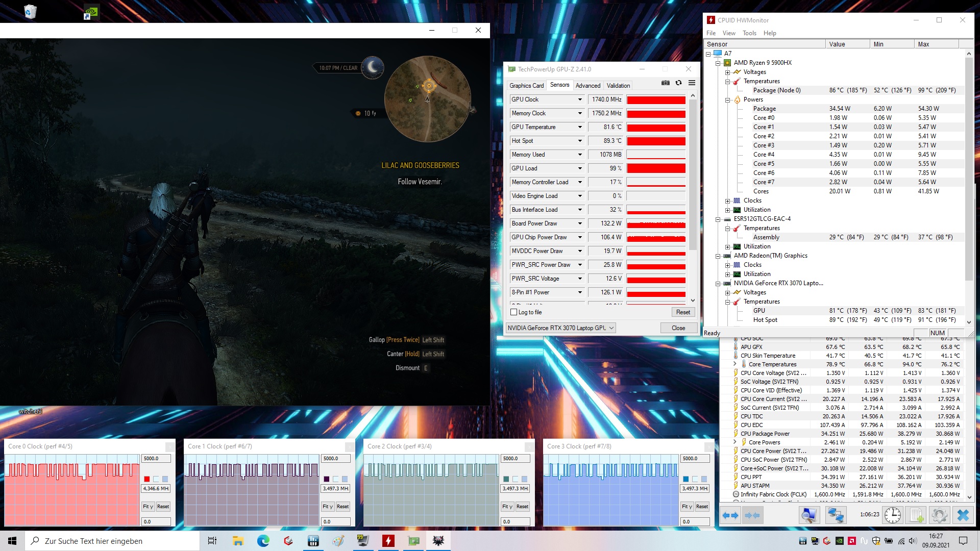Switch to the Advanced tab in GPU-Z

pyautogui.click(x=587, y=86)
